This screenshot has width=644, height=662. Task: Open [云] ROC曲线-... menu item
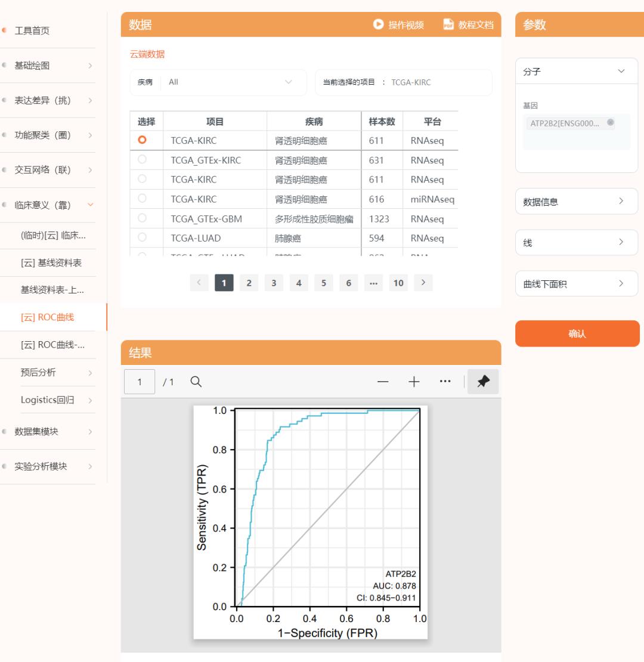pos(52,345)
